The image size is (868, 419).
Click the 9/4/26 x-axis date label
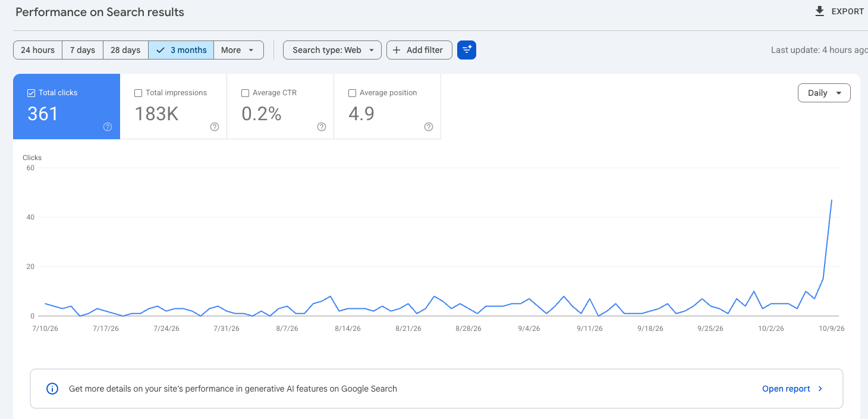click(529, 329)
